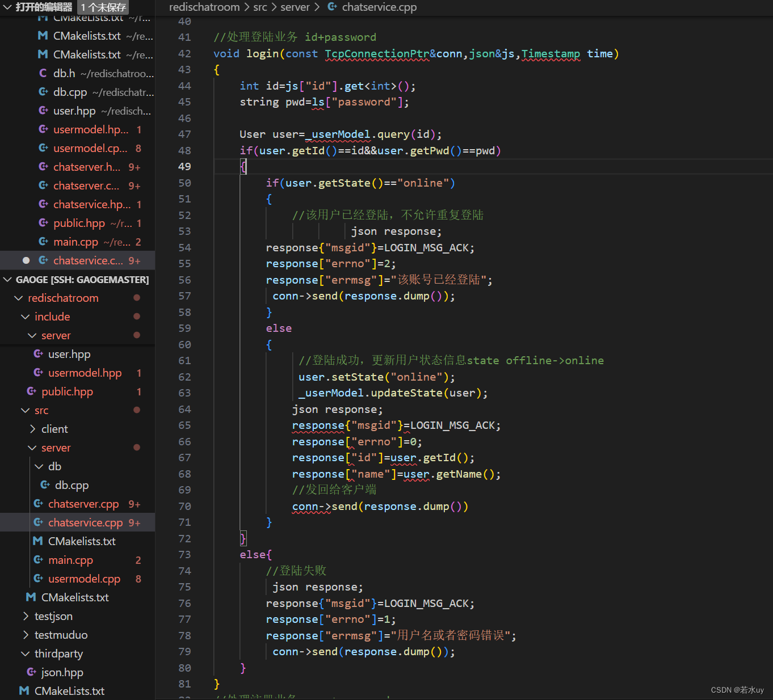Screen dimensions: 773x700
Task: Click 'TcpConnectionPtr' in line 42
Action: 377,54
